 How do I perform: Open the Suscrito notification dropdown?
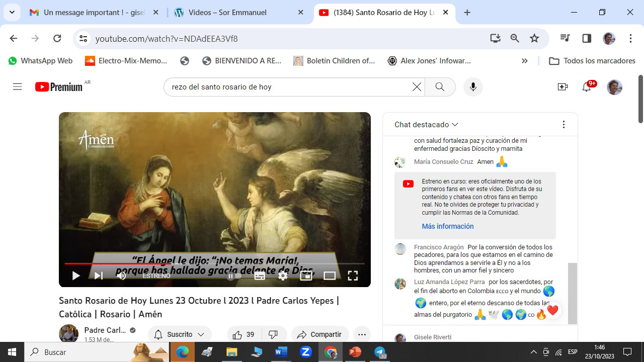(x=180, y=334)
